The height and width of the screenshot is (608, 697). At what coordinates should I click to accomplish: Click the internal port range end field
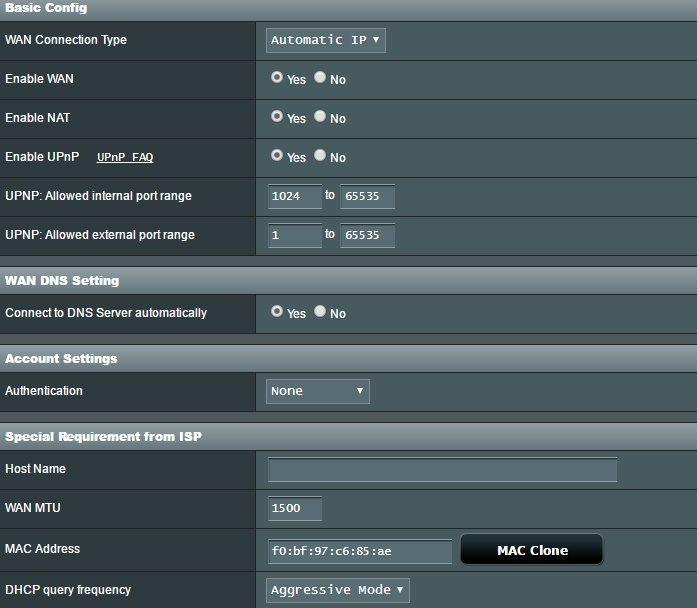coord(367,196)
